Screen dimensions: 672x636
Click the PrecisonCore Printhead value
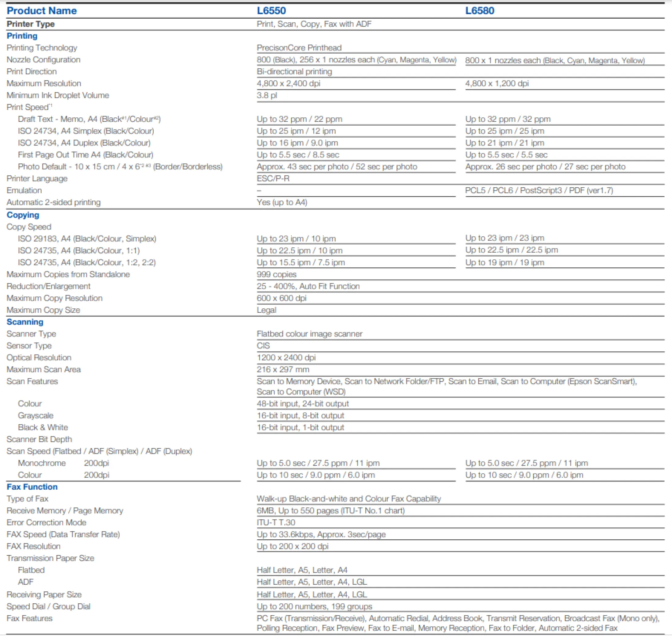click(x=299, y=48)
